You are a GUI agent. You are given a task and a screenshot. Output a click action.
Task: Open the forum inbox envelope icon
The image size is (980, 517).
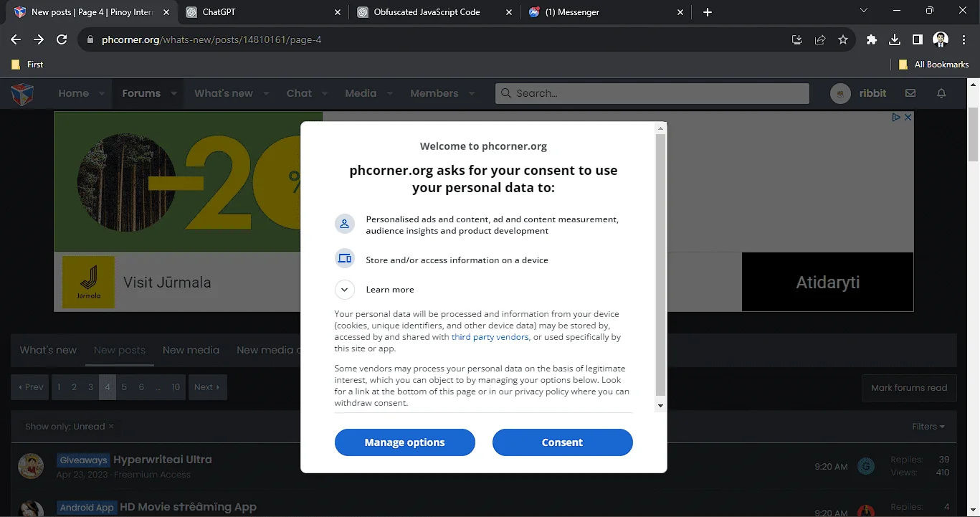[x=910, y=93]
